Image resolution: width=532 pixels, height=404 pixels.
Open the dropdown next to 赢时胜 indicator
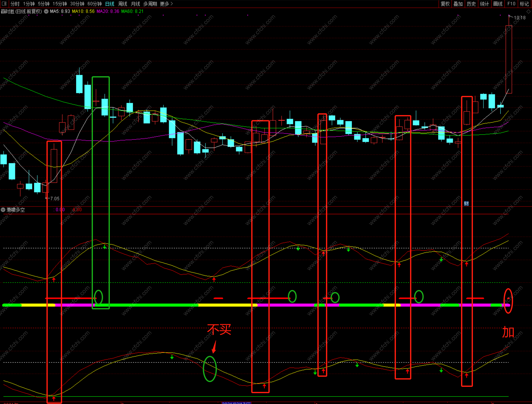[46, 11]
